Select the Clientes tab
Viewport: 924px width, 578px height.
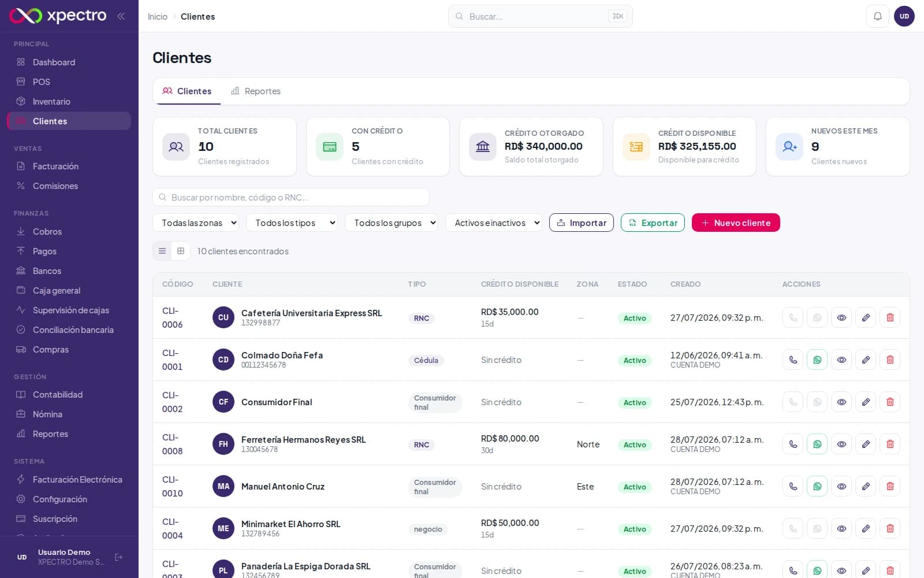tap(187, 91)
